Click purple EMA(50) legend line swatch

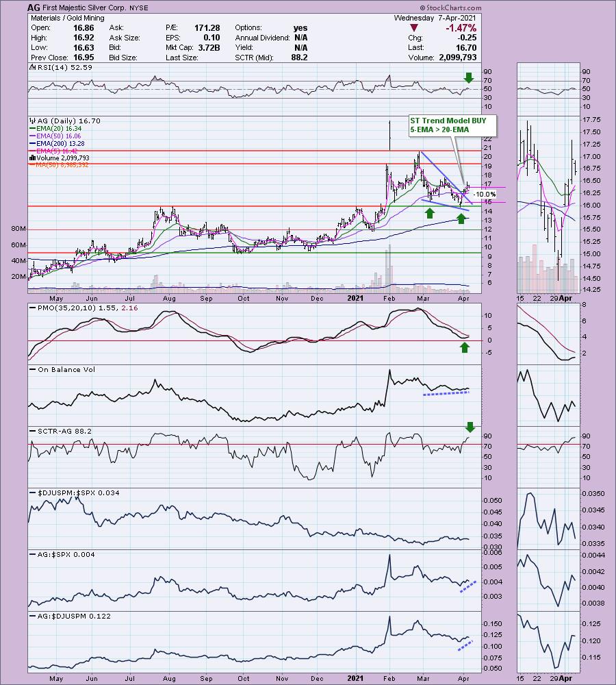33,136
